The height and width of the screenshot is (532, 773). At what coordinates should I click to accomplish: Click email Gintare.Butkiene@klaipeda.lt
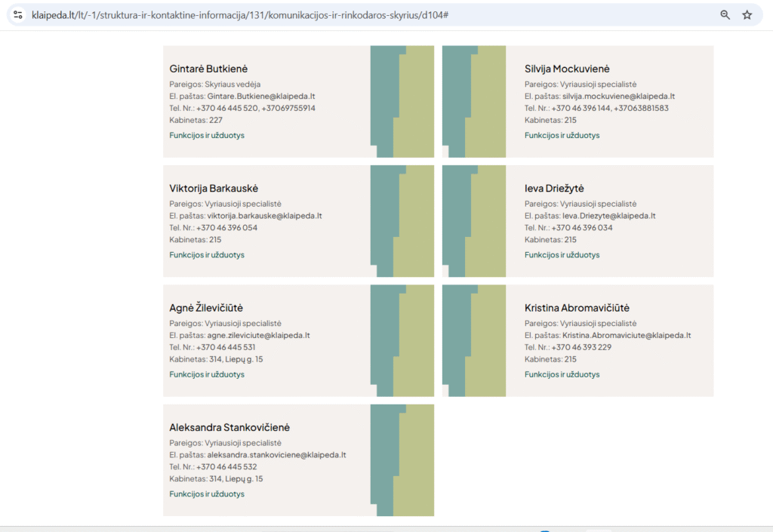click(260, 97)
